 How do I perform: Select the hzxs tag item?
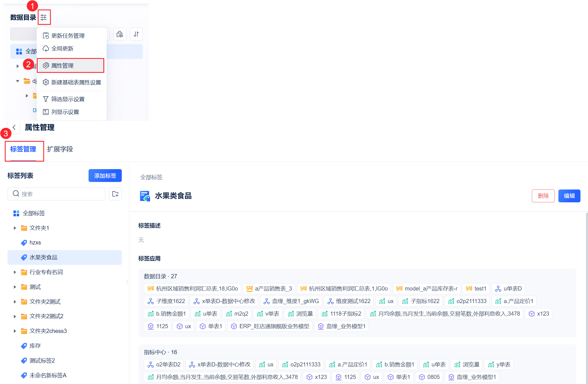tap(35, 243)
